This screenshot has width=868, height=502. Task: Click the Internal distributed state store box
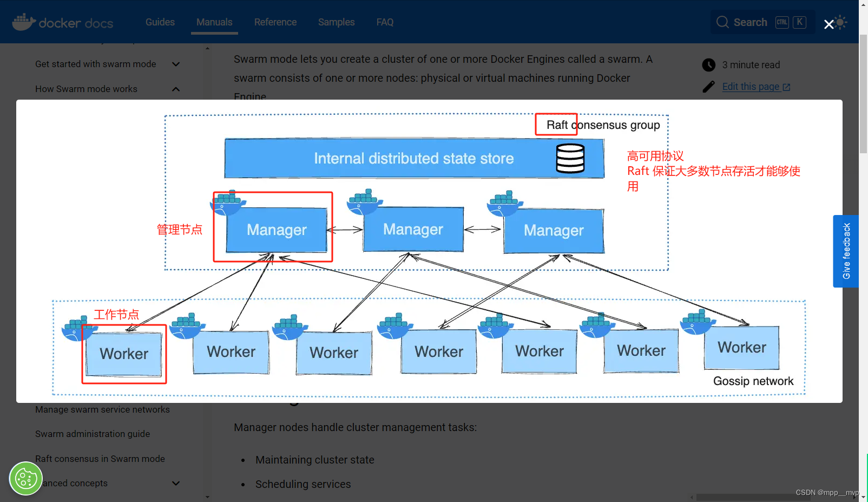click(414, 158)
